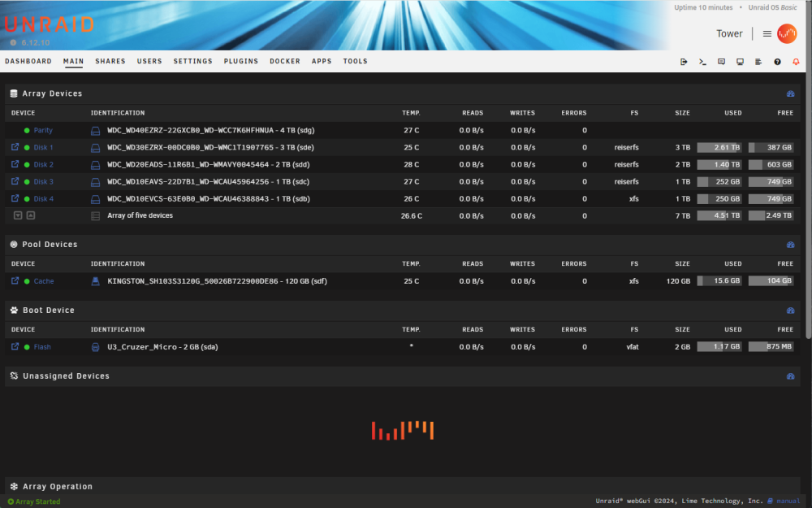
Task: Click the SSD icon beside KINGSTON device
Action: click(x=95, y=281)
